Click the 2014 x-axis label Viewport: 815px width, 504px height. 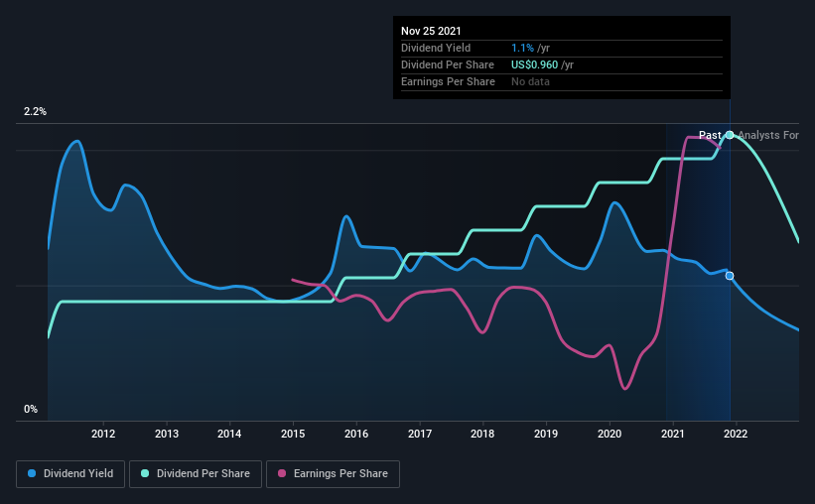[x=229, y=434]
